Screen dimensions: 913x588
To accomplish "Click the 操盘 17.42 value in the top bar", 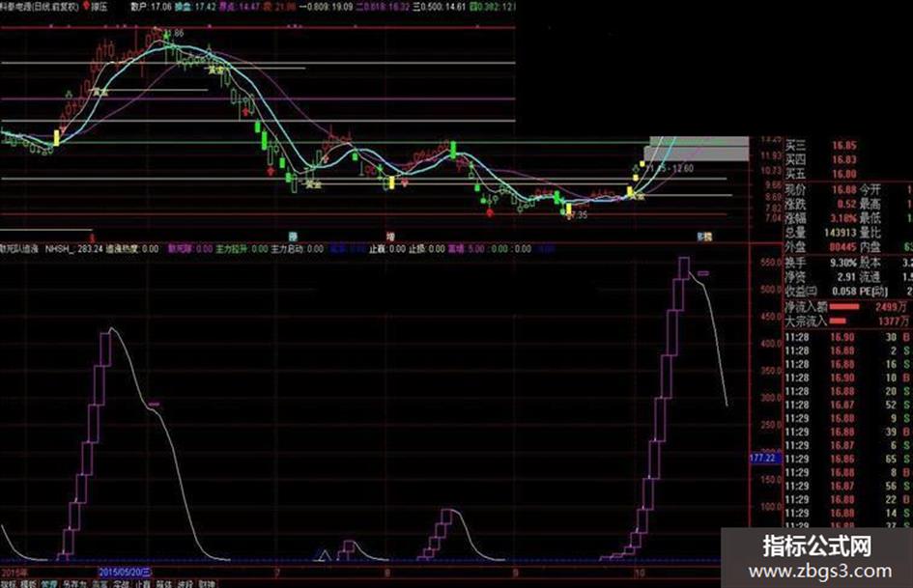I will (x=195, y=7).
